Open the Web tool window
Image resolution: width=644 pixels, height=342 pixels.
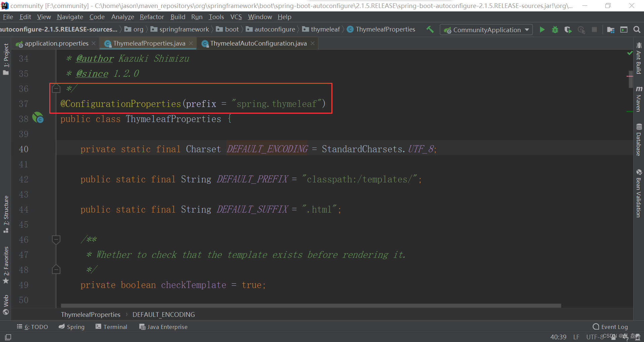tap(6, 305)
